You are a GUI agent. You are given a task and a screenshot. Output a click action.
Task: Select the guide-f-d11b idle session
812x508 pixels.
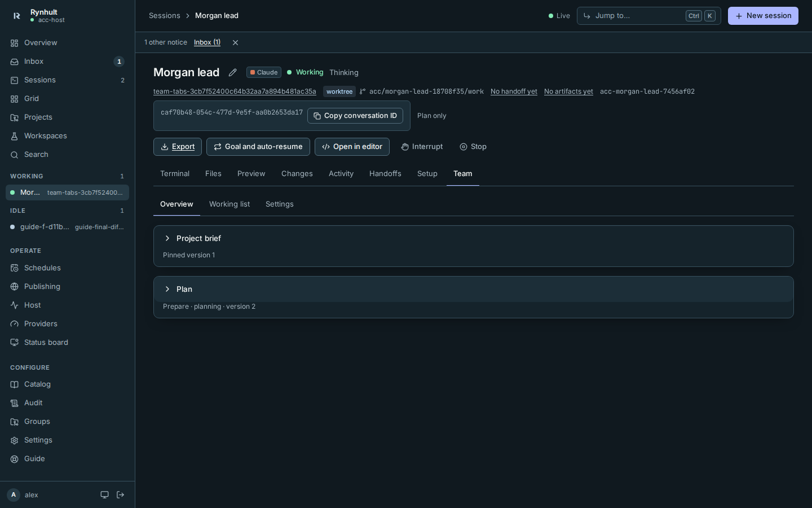67,227
